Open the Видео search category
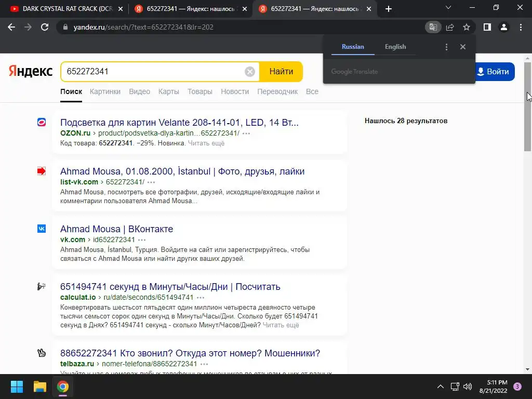Screen dimensions: 532x399 coord(139,91)
